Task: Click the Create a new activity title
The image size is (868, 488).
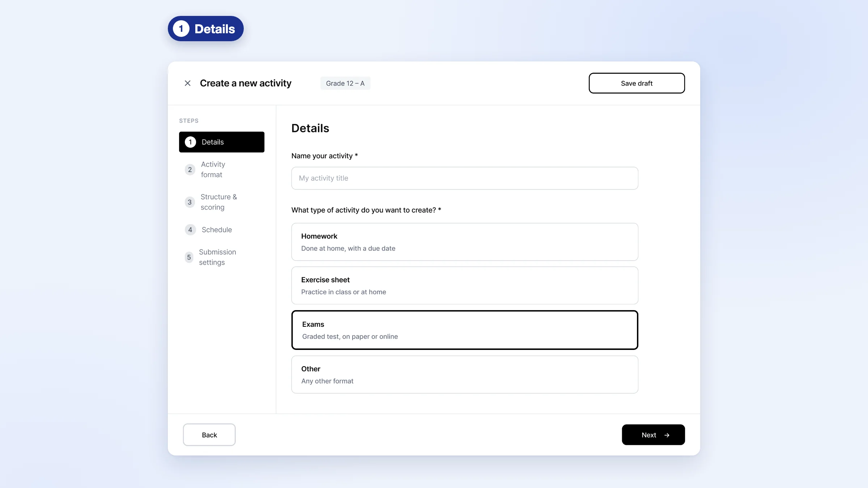Action: click(x=246, y=83)
